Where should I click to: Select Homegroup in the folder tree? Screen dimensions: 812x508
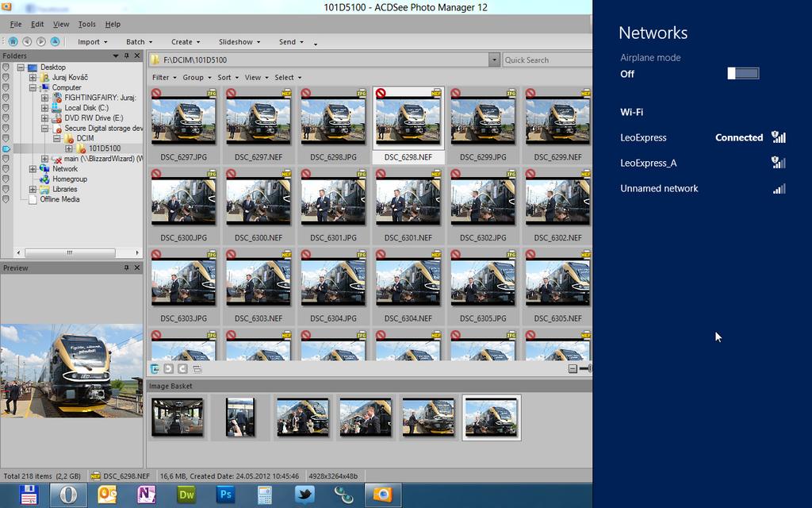70,179
